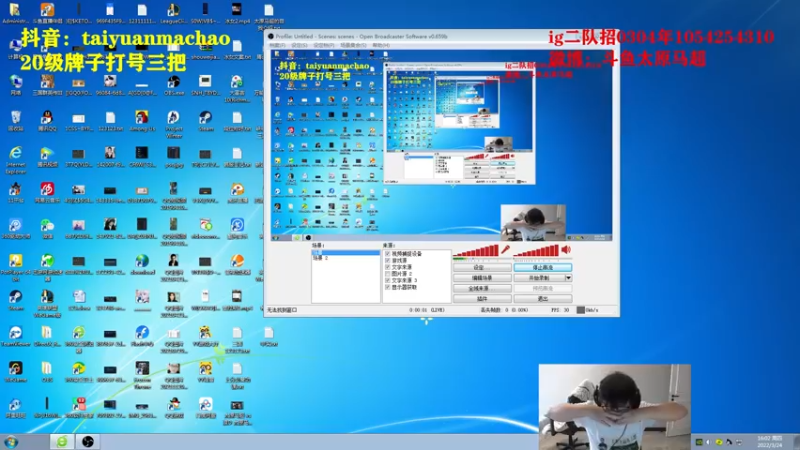
Task: Toggle the 显示器获取 source checkbox
Action: pyautogui.click(x=387, y=287)
